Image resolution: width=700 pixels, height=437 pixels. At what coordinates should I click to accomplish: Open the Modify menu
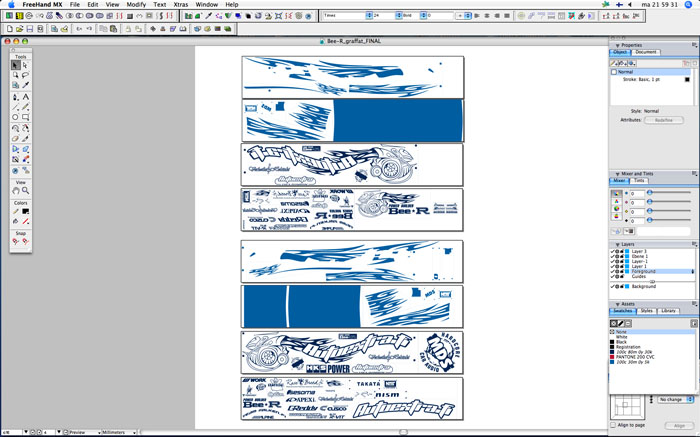click(136, 4)
